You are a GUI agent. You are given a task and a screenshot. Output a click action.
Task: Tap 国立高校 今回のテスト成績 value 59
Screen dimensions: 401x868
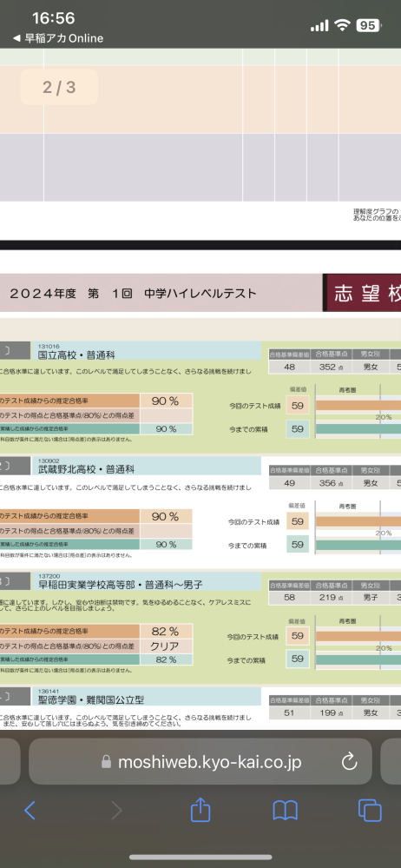(298, 405)
